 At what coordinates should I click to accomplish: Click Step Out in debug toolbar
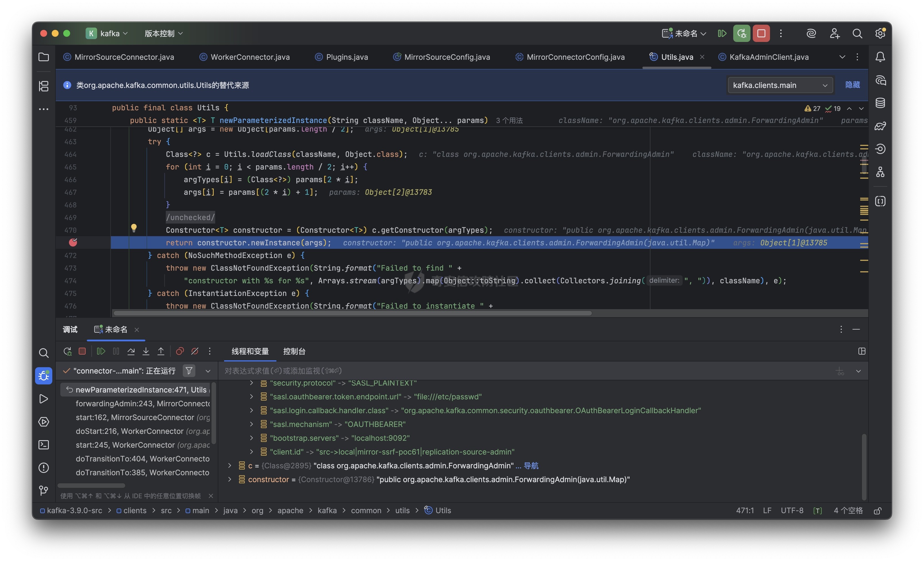(x=161, y=351)
